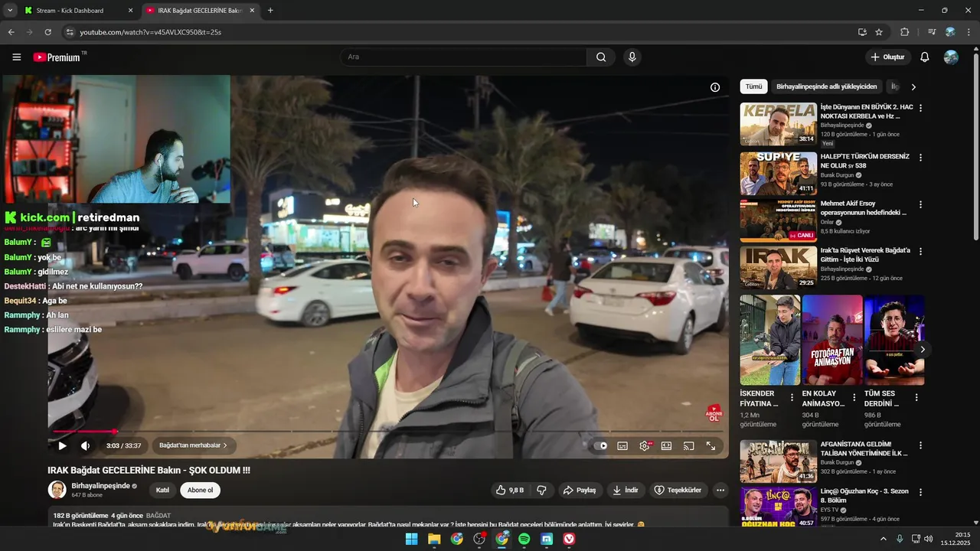Open Vivaldi browser from taskbar
The height and width of the screenshot is (551, 980).
pos(570,539)
